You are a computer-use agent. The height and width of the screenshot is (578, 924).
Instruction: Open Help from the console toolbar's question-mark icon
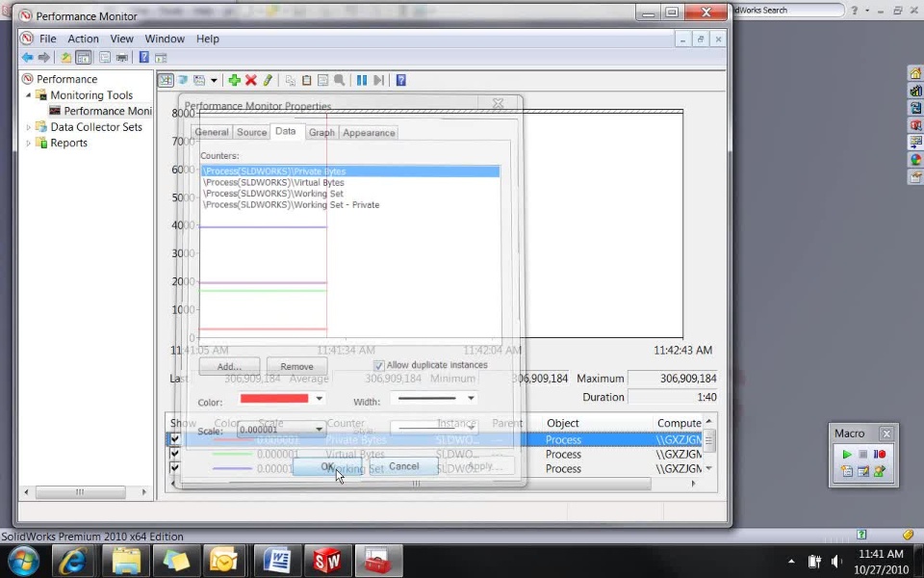[143, 57]
